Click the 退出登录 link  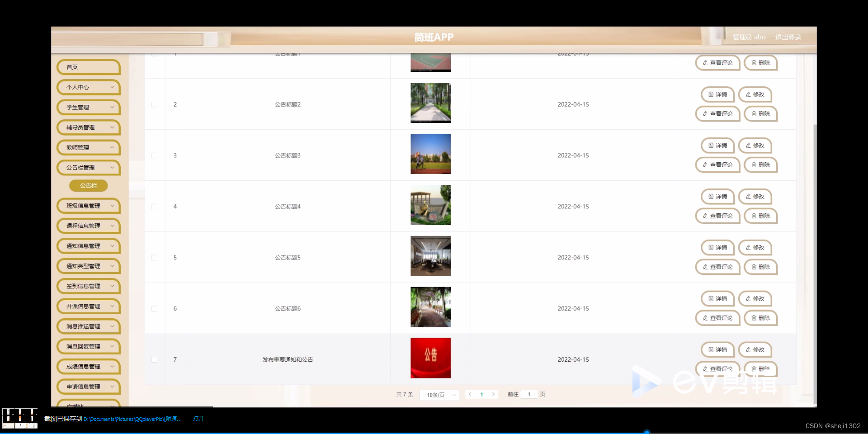[x=788, y=37]
